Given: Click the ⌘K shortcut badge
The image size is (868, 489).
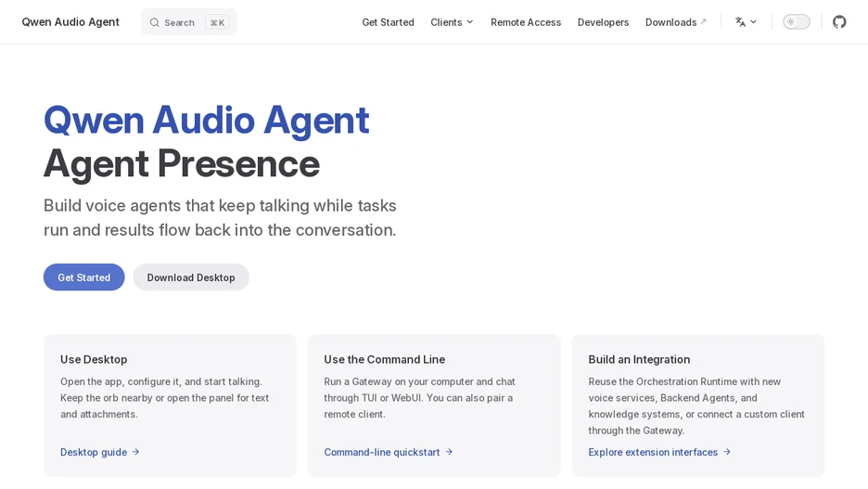Looking at the screenshot, I should click(x=217, y=22).
